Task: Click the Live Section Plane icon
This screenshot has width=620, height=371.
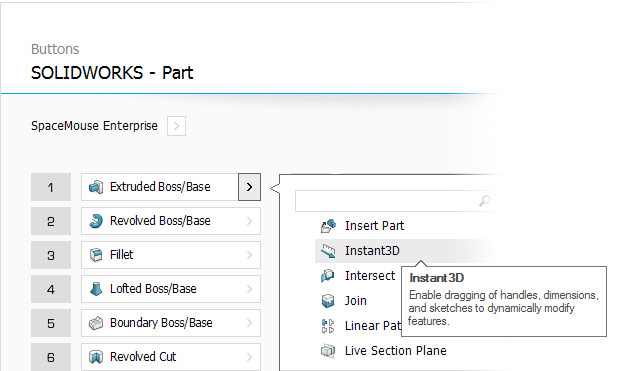Action: coord(328,351)
